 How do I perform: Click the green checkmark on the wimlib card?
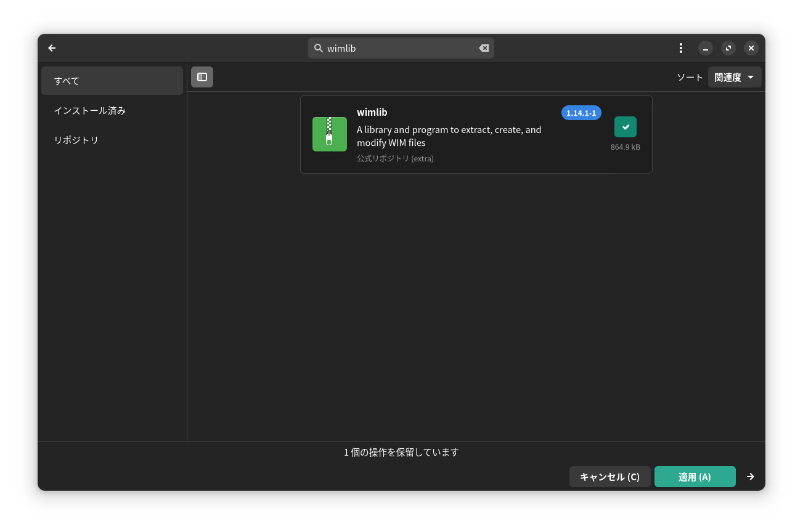coord(625,126)
